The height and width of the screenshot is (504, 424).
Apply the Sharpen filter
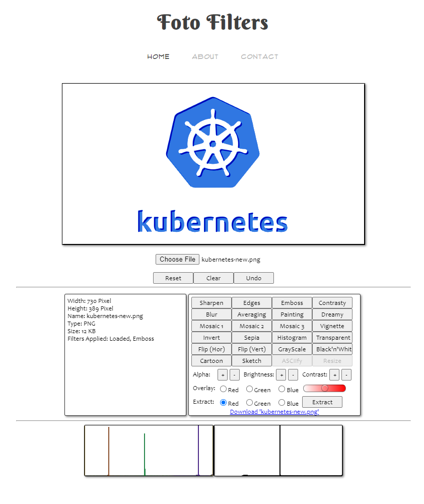point(211,302)
